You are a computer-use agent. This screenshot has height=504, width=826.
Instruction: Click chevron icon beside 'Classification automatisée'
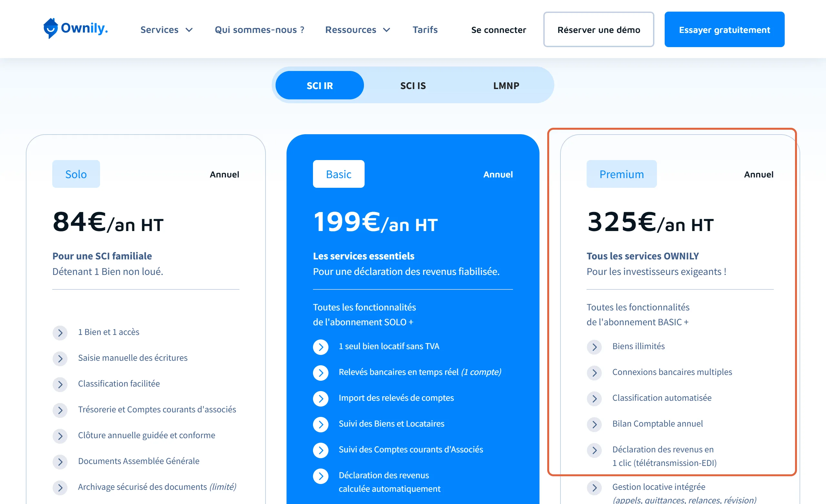(594, 399)
